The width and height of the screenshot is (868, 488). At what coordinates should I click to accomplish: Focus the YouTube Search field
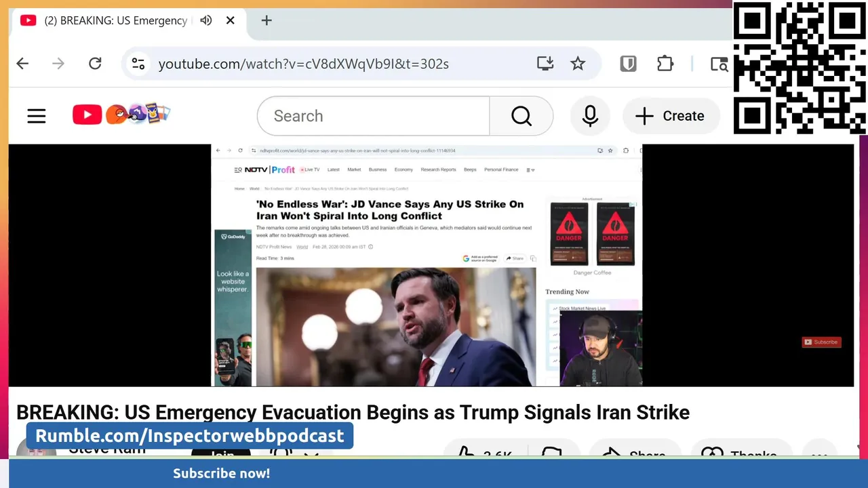point(374,116)
